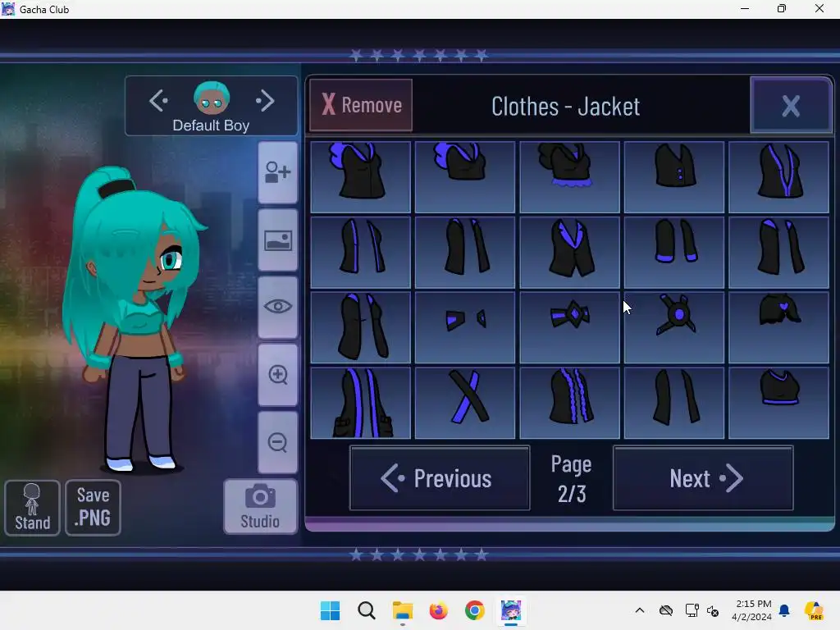This screenshot has height=630, width=840.
Task: Select the plain long open jacket, bottom row
Action: click(674, 402)
